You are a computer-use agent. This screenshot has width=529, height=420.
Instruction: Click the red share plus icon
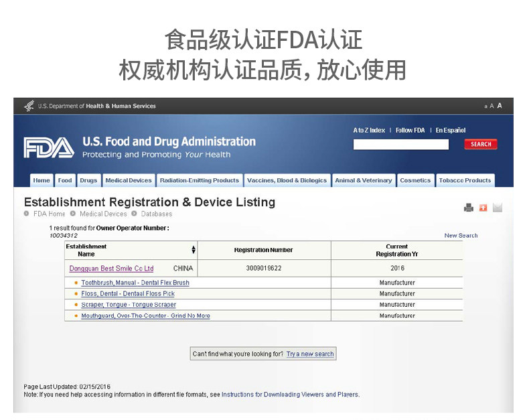click(x=483, y=208)
